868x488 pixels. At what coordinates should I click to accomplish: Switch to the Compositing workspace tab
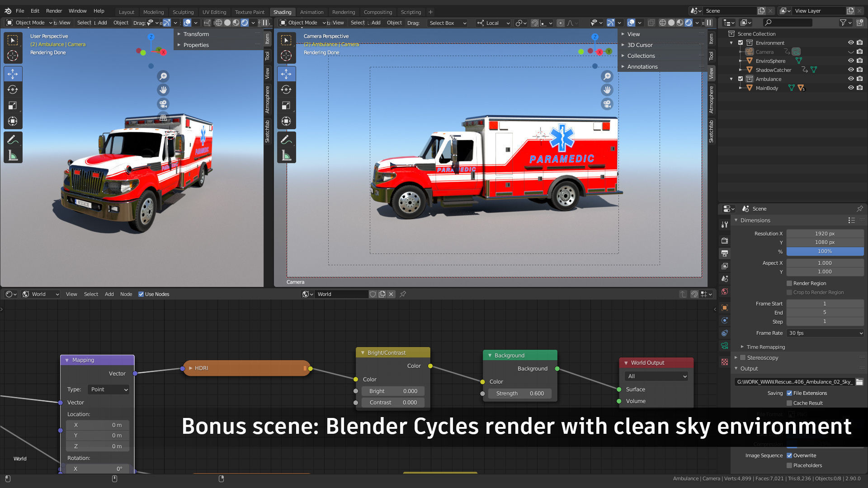pos(378,12)
